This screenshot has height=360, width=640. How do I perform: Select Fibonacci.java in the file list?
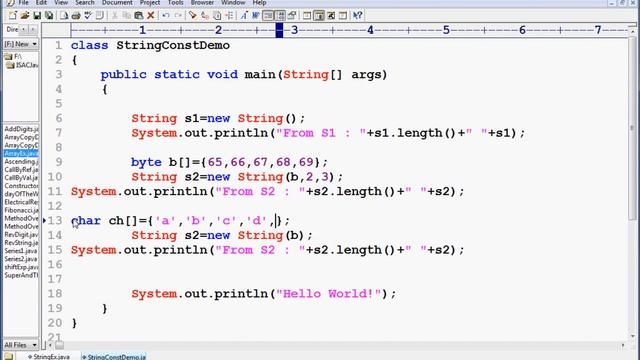pos(21,210)
